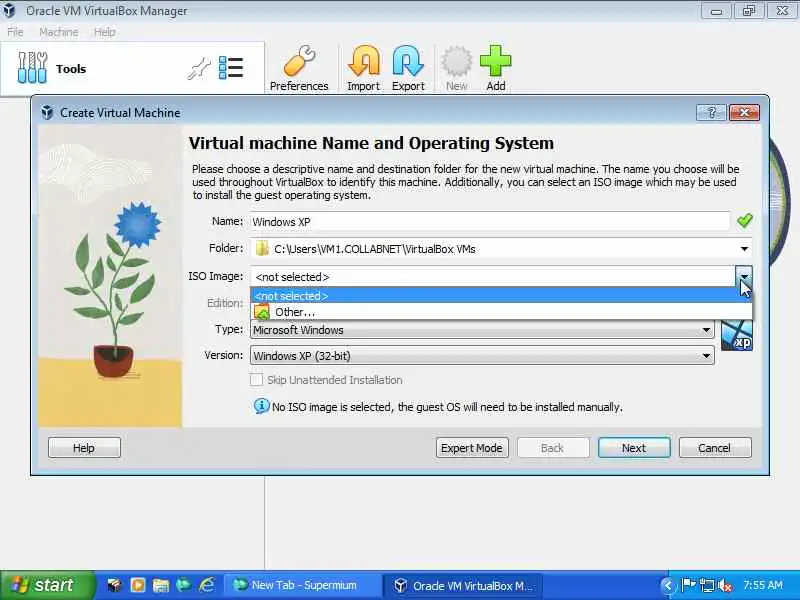Open the file folder quick-launch icon
This screenshot has width=800, height=600.
coord(161,585)
